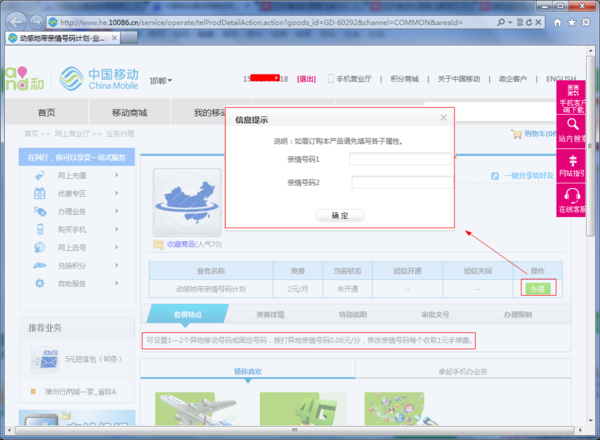Image resolution: width=600 pixels, height=440 pixels.
Task: Click the green 办理 button
Action: [x=538, y=289]
